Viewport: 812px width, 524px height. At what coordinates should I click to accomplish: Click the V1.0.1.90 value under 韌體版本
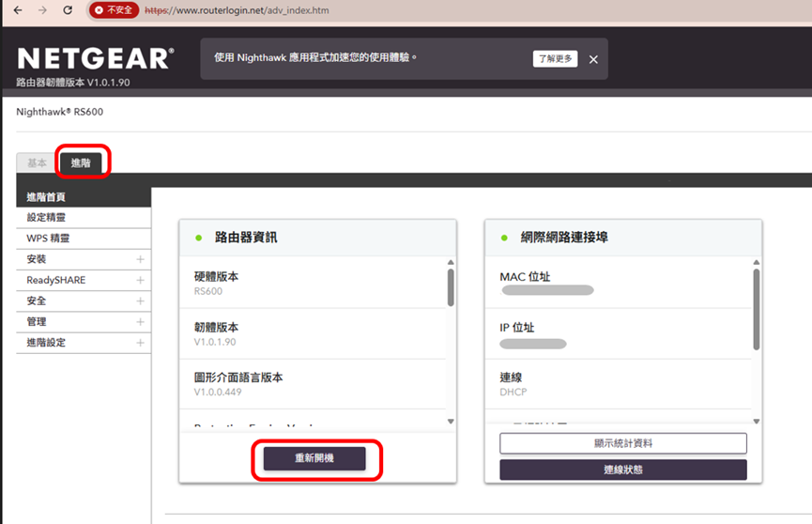215,342
